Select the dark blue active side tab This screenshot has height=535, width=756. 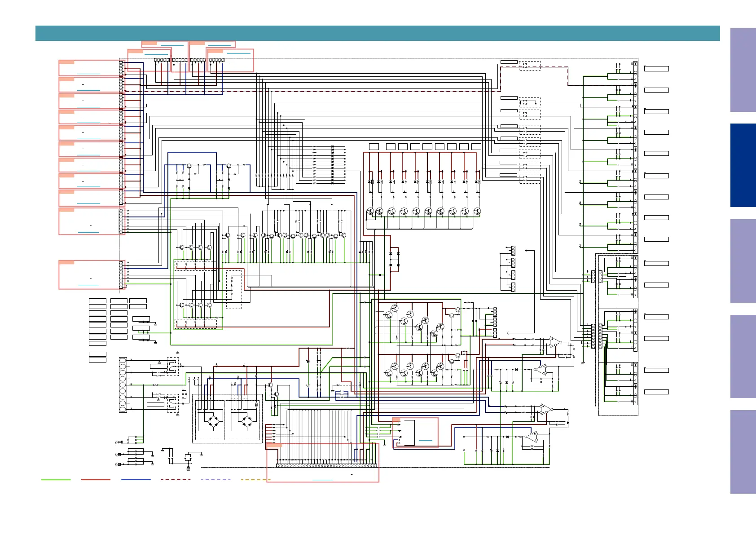tap(743, 165)
